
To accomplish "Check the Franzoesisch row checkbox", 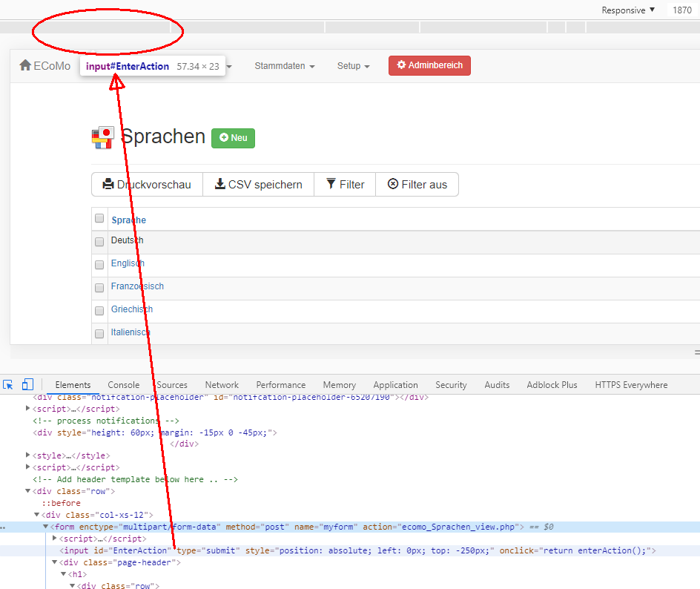I will point(99,288).
